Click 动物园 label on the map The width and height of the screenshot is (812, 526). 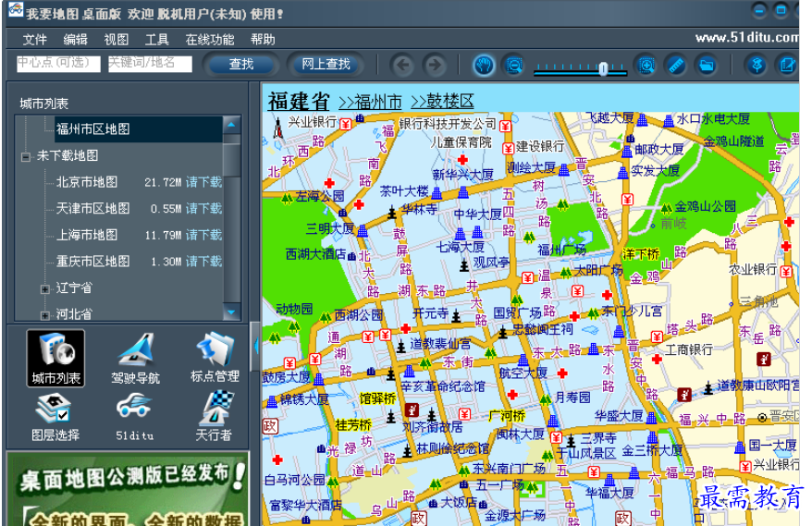click(294, 309)
